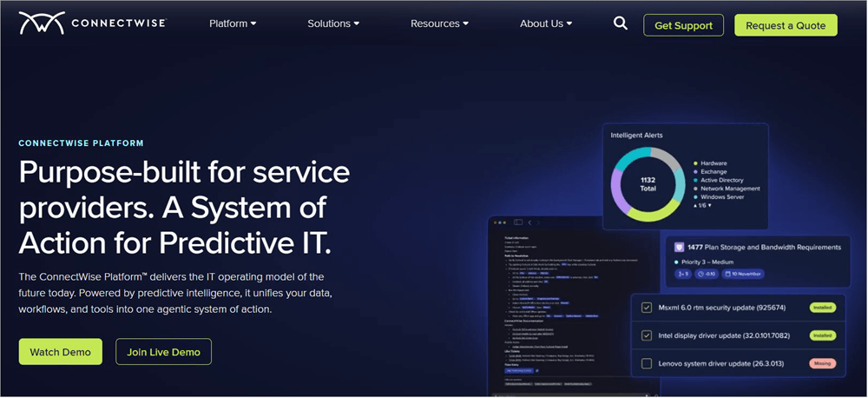The height and width of the screenshot is (398, 868).
Task: Click the Get Support button
Action: click(x=683, y=25)
